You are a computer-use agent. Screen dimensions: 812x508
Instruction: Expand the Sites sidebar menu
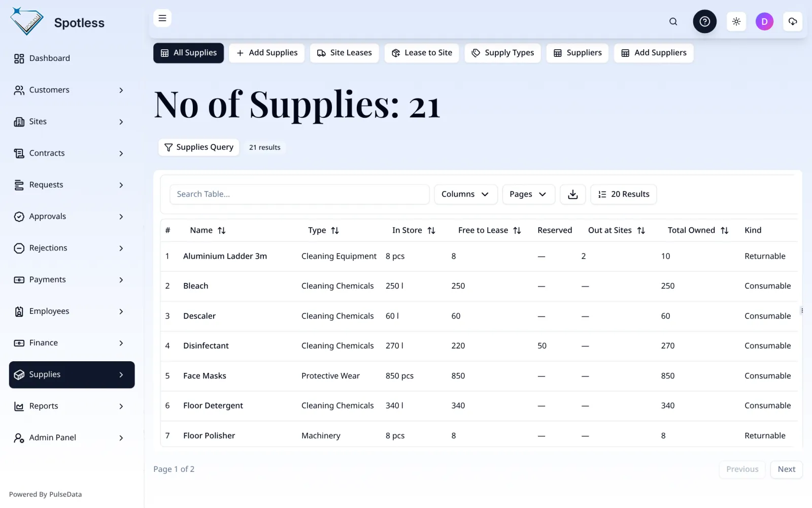point(72,121)
